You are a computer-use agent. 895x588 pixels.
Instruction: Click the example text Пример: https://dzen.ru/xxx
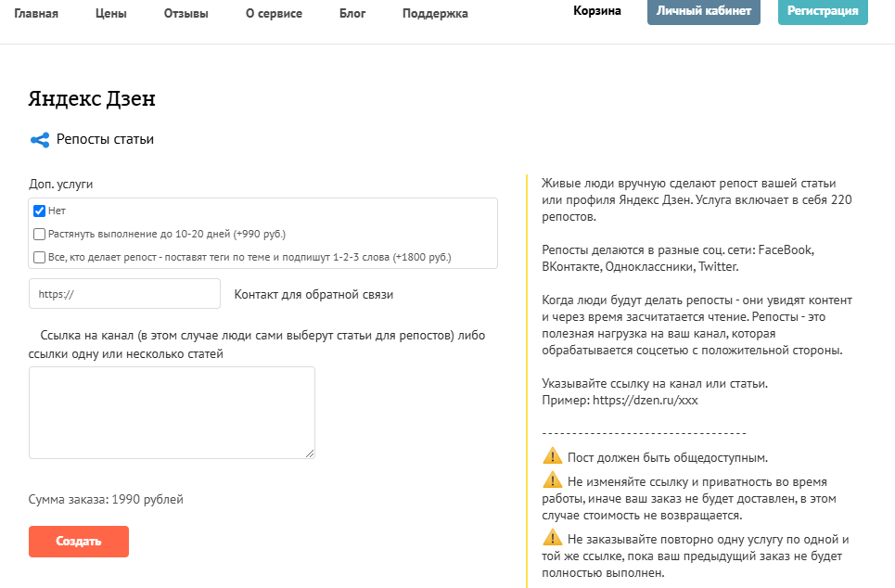620,400
